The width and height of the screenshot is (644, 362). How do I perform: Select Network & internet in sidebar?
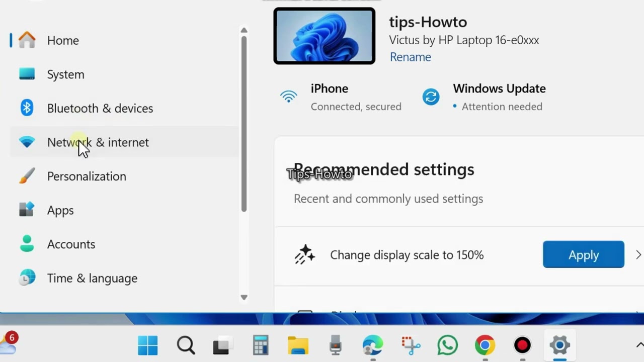123,142
